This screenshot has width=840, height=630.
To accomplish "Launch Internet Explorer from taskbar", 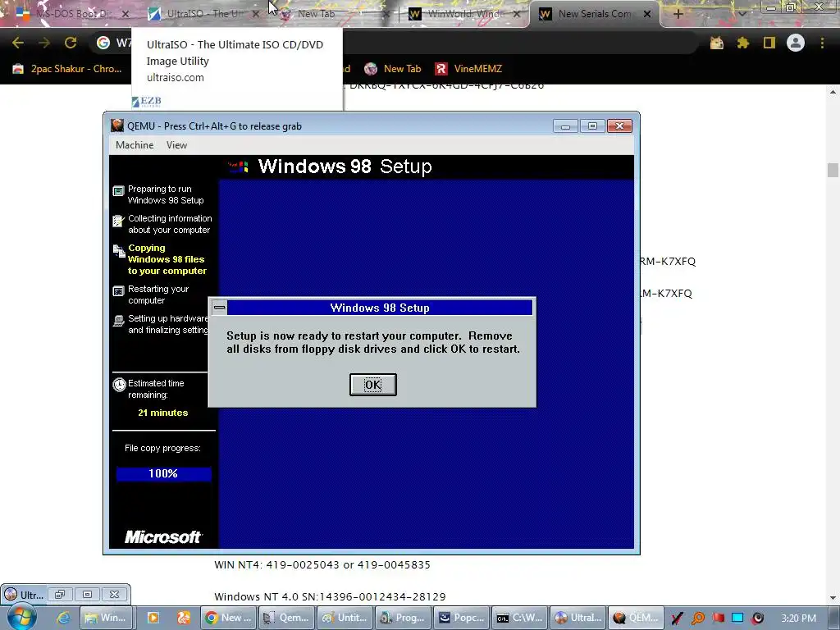I will 63,618.
